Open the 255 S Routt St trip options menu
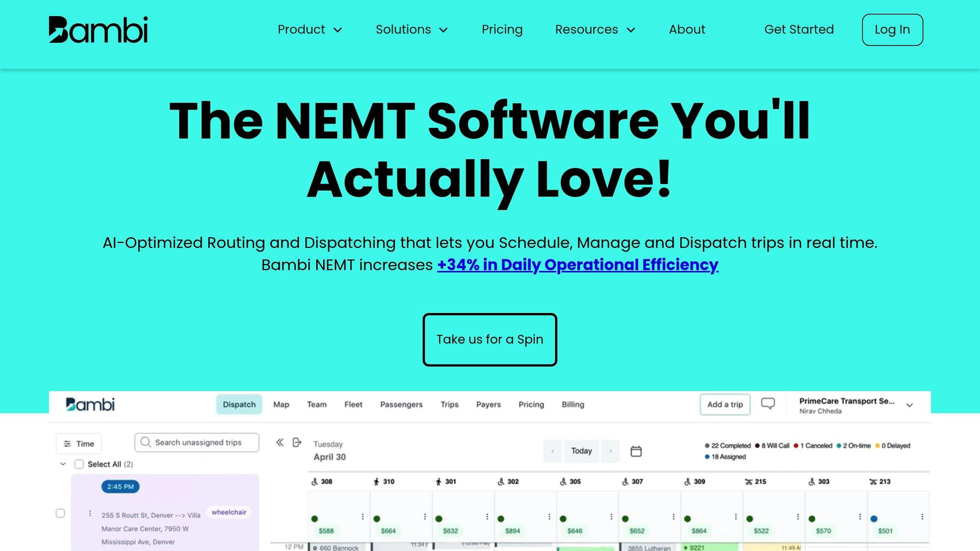980x551 pixels. (90, 513)
